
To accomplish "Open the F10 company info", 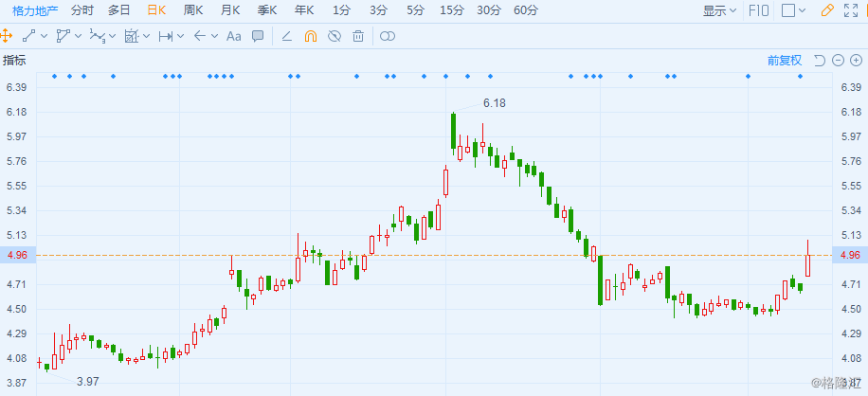I will point(759,10).
